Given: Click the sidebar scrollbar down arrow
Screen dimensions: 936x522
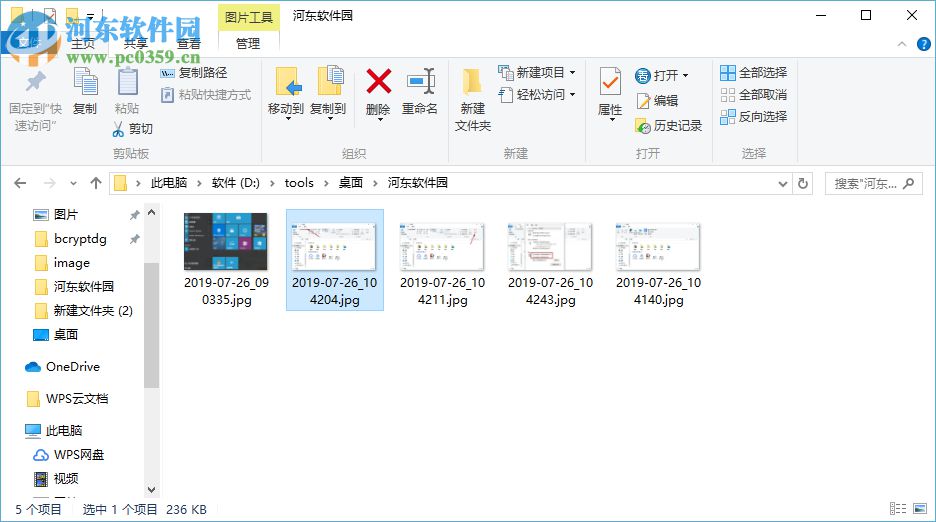Looking at the screenshot, I should (152, 490).
